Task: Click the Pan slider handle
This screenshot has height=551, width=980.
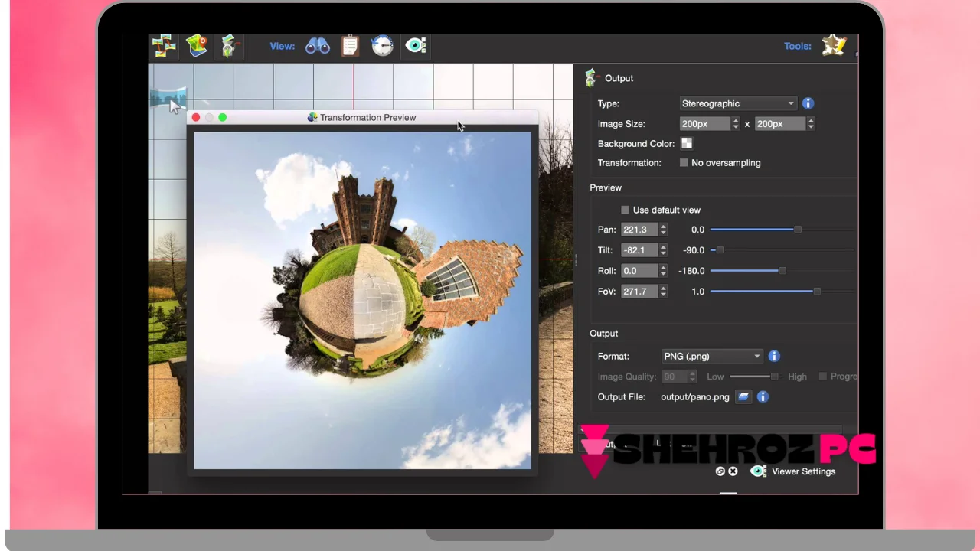Action: coord(797,230)
